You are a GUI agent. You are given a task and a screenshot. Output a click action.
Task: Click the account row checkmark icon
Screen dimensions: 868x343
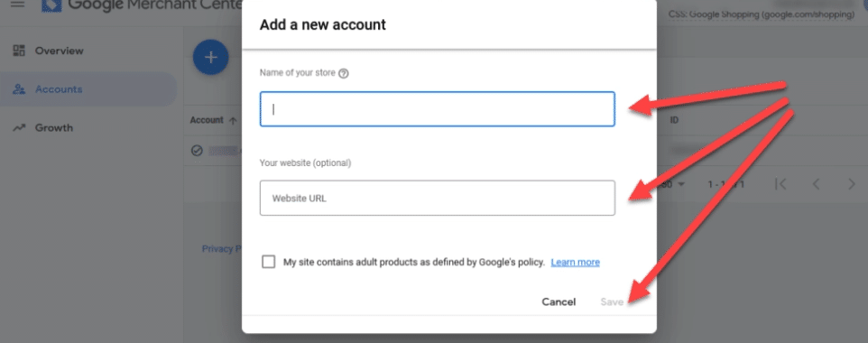click(197, 151)
